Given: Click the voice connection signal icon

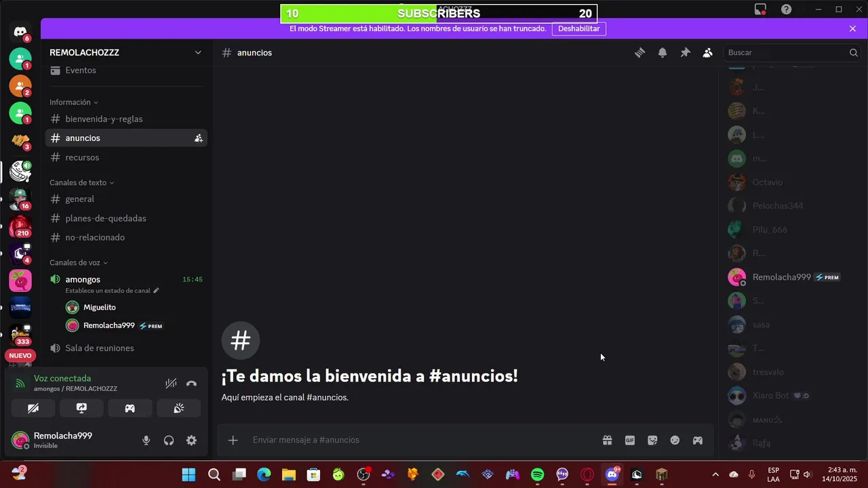Looking at the screenshot, I should coord(20,384).
